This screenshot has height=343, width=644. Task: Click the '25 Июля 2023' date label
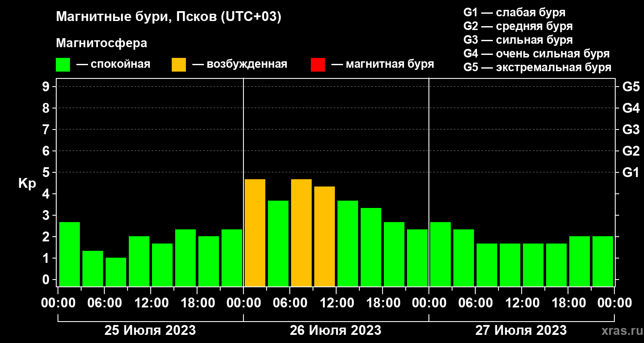[x=150, y=331]
